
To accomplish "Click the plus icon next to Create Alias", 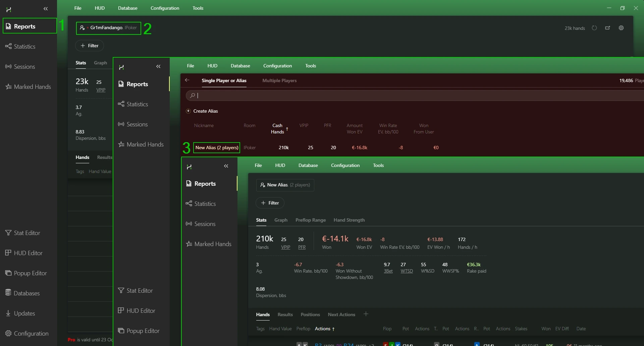I will click(189, 111).
